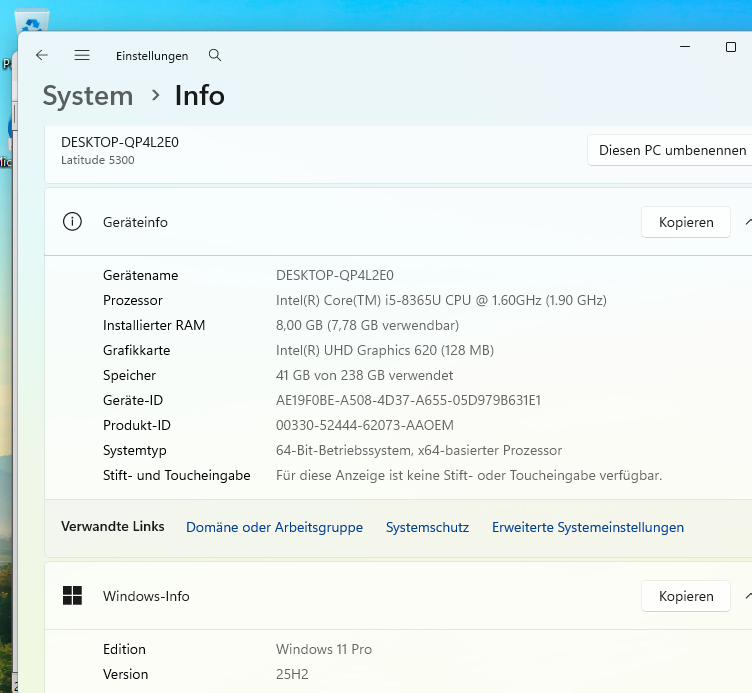Select the 64-Bit-Betriebssystem Systemtyp value
The height and width of the screenshot is (693, 752).
pyautogui.click(x=419, y=450)
